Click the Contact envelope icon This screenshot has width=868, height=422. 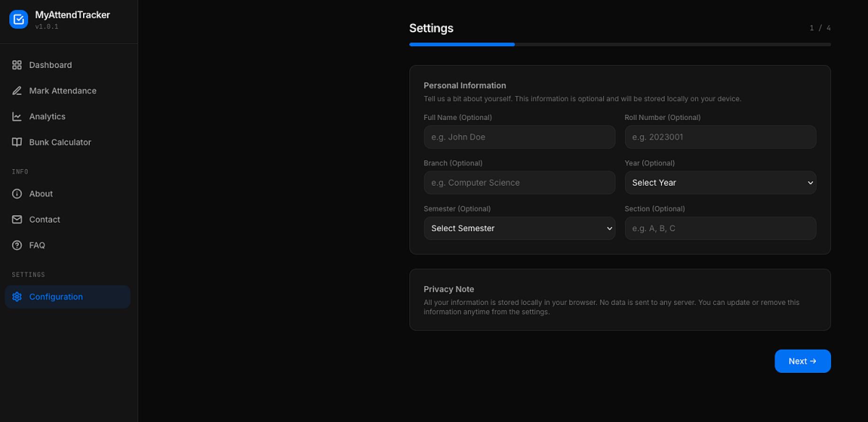(x=17, y=219)
